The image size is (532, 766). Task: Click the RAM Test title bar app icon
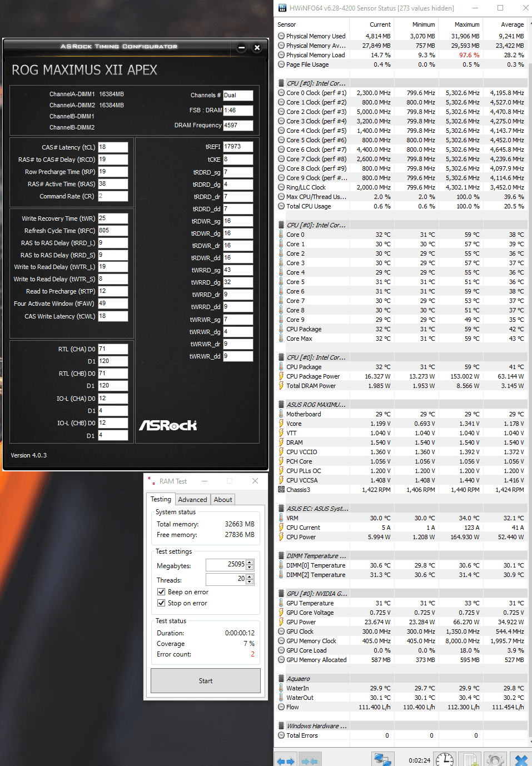(151, 481)
